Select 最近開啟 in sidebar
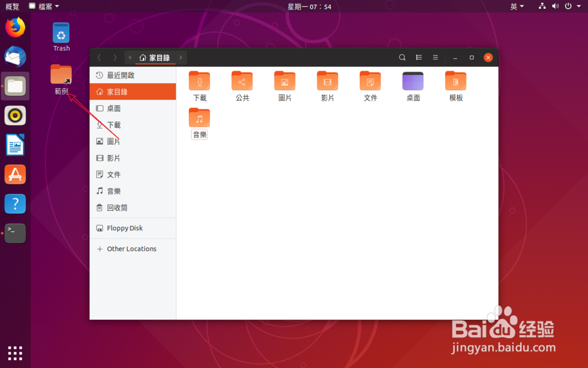The image size is (588, 368). click(x=133, y=75)
